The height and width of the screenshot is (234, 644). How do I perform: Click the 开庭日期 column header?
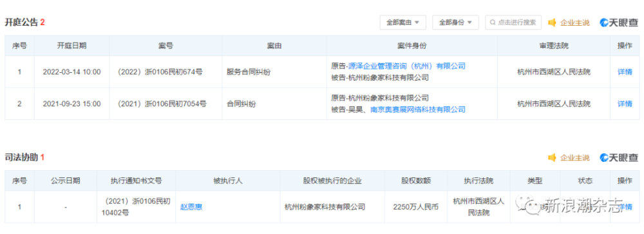coord(72,46)
